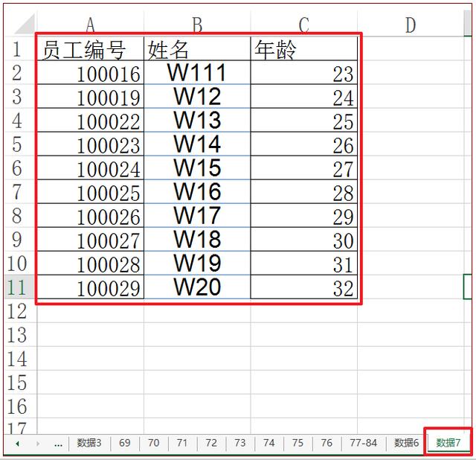This screenshot has width=476, height=460.
Task: Select column A header
Action: (90, 25)
